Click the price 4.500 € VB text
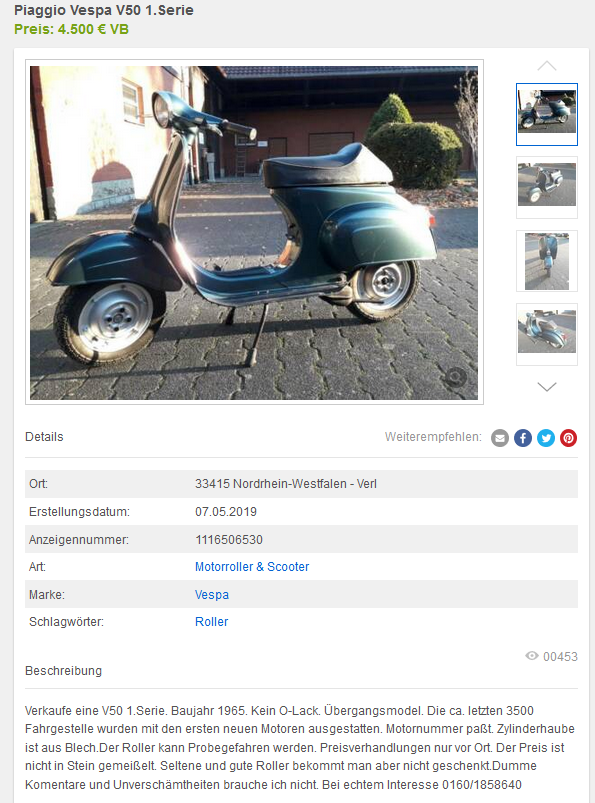This screenshot has height=803, width=595. point(72,29)
